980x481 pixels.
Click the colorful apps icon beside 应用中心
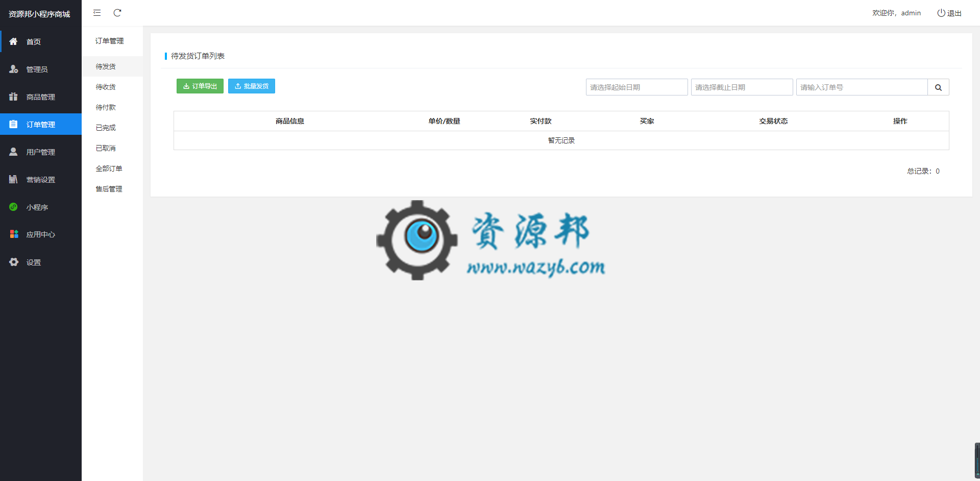[14, 234]
